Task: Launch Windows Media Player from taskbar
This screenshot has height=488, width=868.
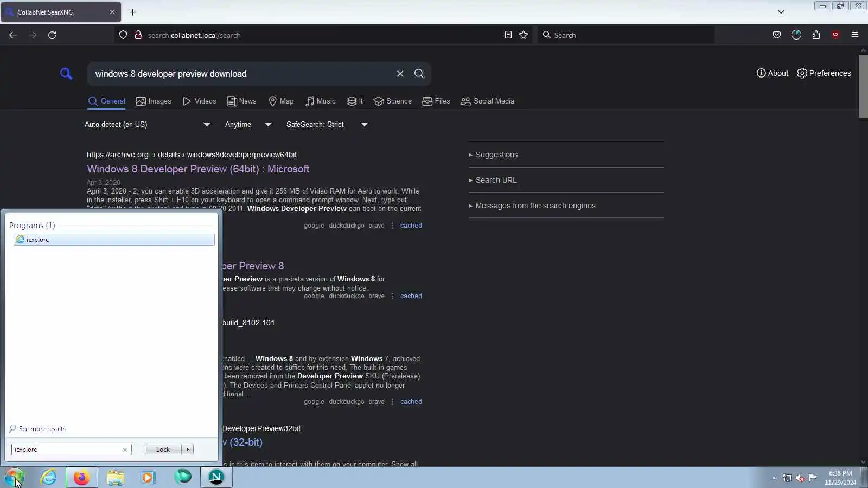Action: (148, 477)
